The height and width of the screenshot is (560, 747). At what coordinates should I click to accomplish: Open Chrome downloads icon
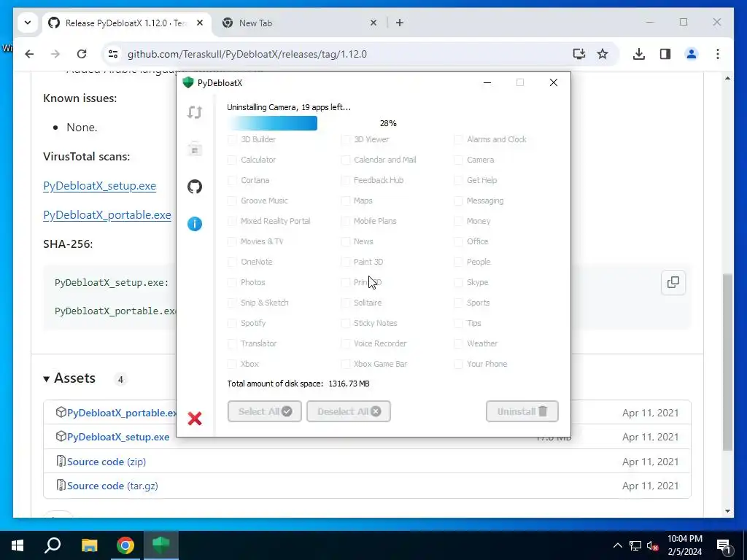pyautogui.click(x=639, y=54)
